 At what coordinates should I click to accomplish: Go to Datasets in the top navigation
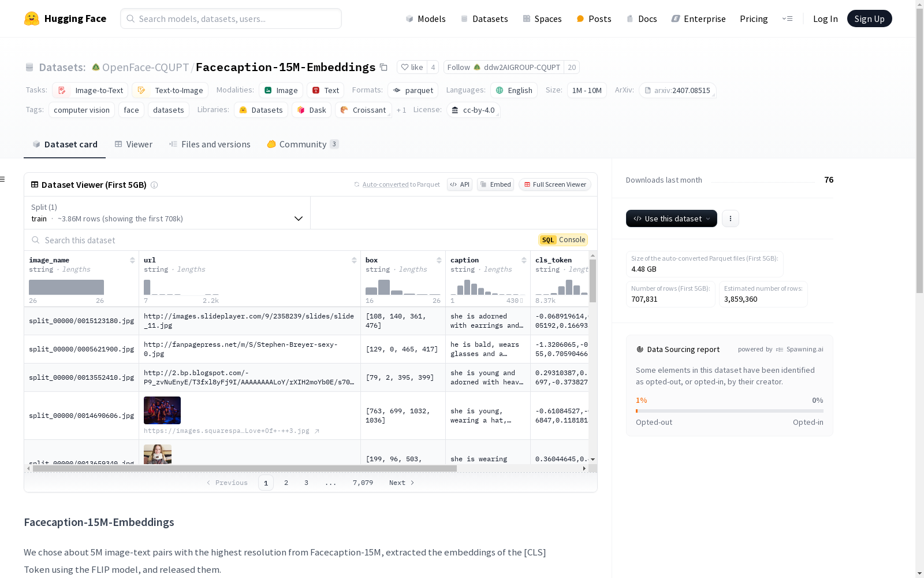click(x=484, y=18)
